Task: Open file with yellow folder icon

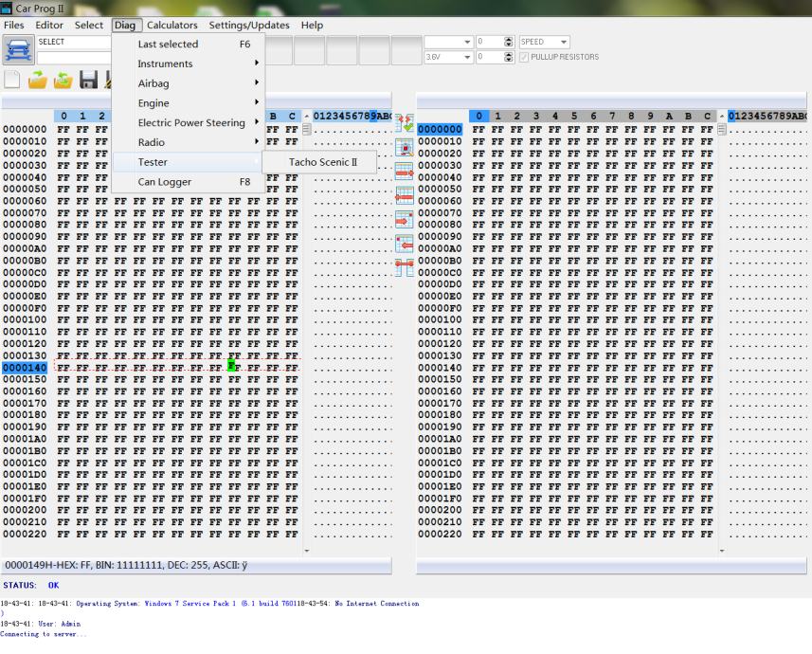Action: point(38,82)
